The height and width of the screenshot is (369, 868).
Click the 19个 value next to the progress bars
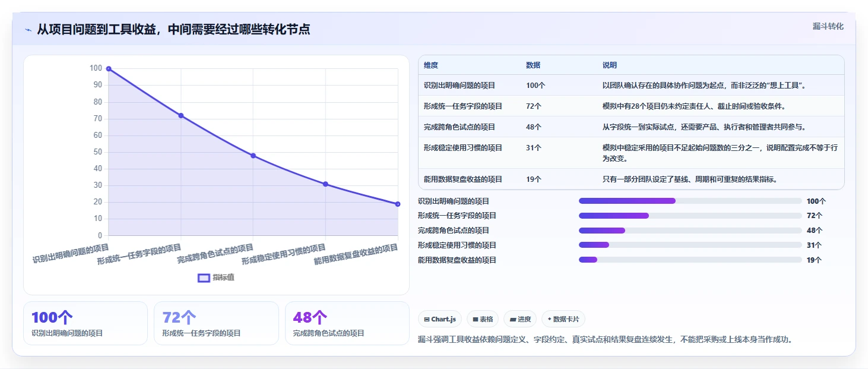[x=815, y=260]
